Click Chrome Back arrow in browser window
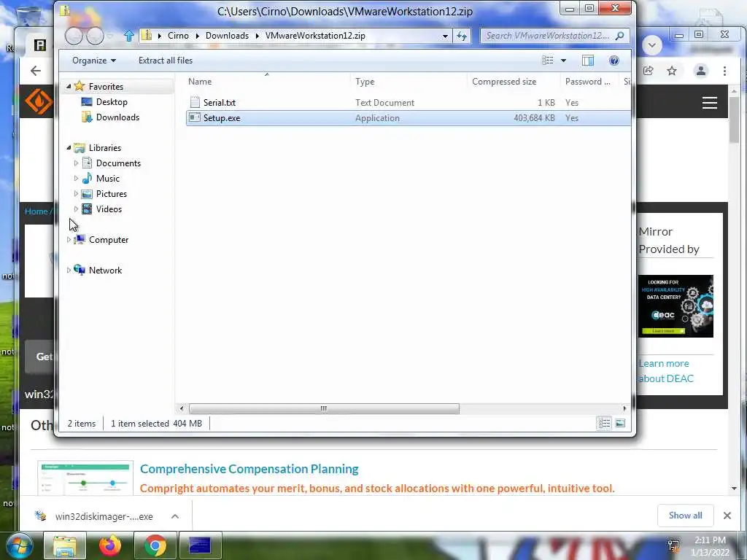The image size is (747, 560). pos(36,71)
